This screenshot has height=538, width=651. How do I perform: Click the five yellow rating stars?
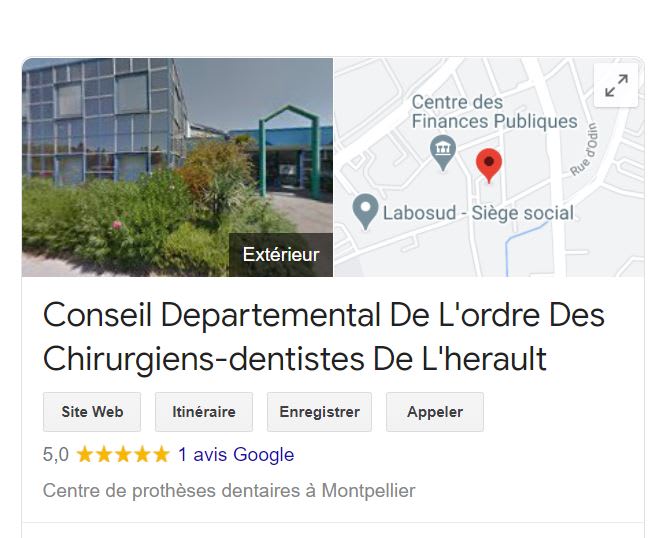point(123,454)
